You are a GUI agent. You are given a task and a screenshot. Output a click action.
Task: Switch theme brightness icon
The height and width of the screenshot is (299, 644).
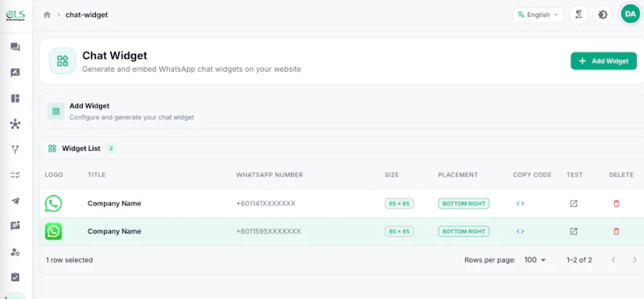click(602, 15)
